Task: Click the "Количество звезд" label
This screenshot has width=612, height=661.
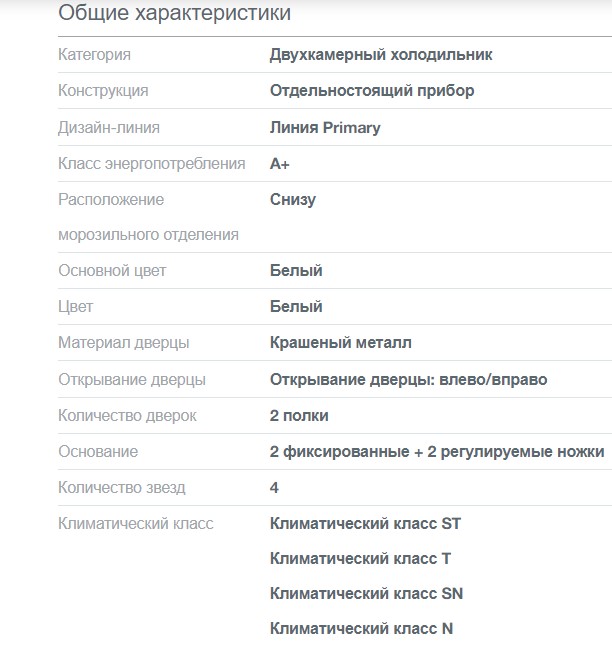Action: [x=122, y=487]
